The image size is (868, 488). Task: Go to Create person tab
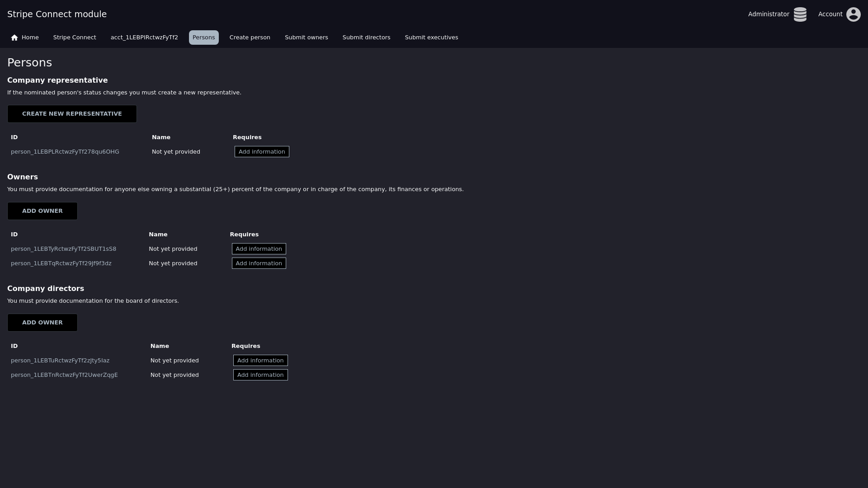pos(250,38)
